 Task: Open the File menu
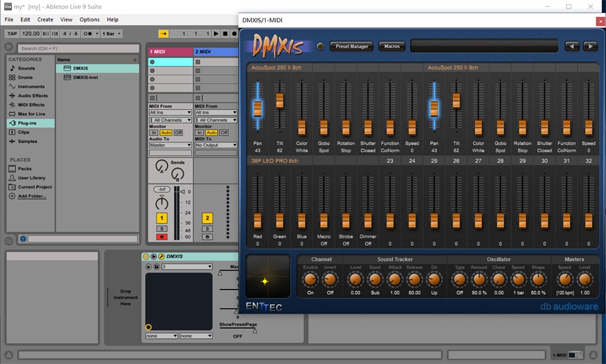tap(9, 20)
